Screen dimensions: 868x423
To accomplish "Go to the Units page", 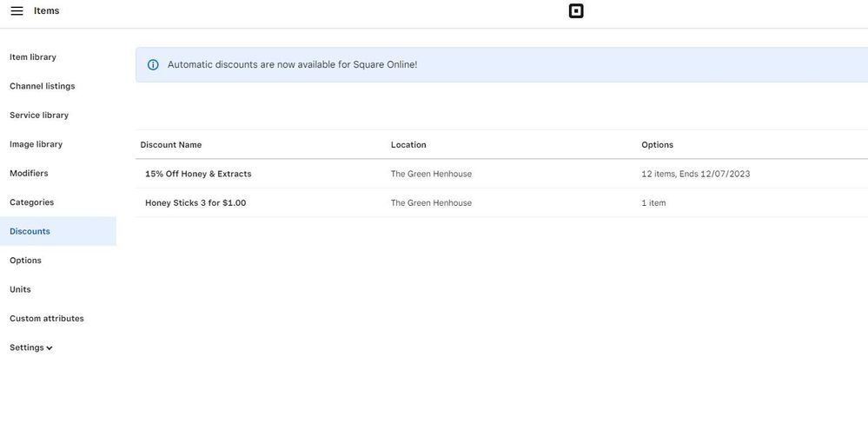I will coord(20,289).
